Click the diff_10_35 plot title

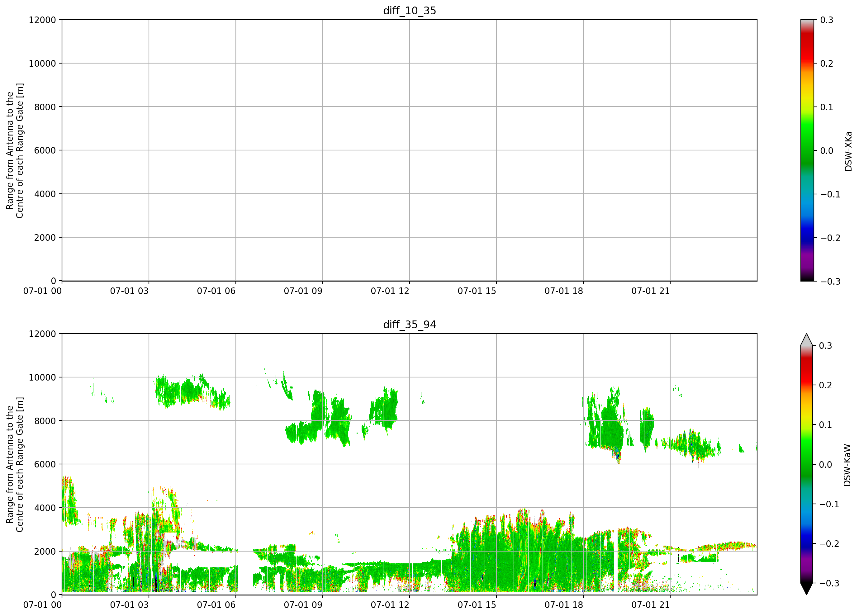[410, 11]
